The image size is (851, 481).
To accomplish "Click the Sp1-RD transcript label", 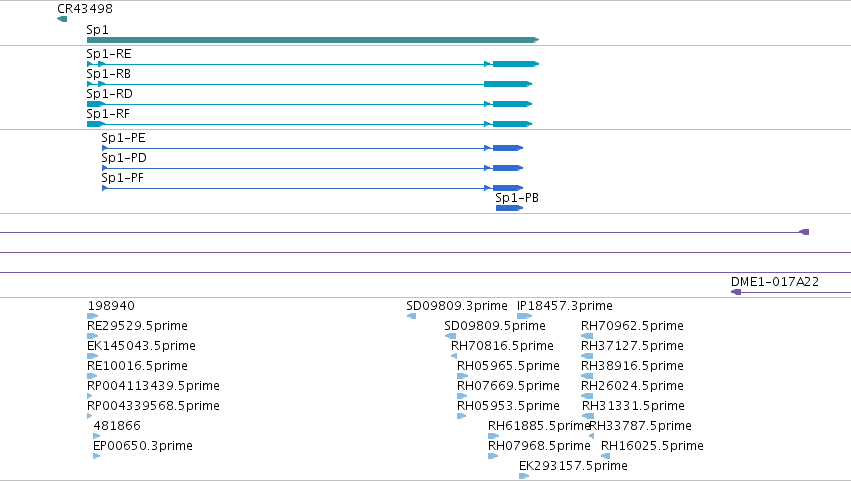I will click(x=109, y=94).
